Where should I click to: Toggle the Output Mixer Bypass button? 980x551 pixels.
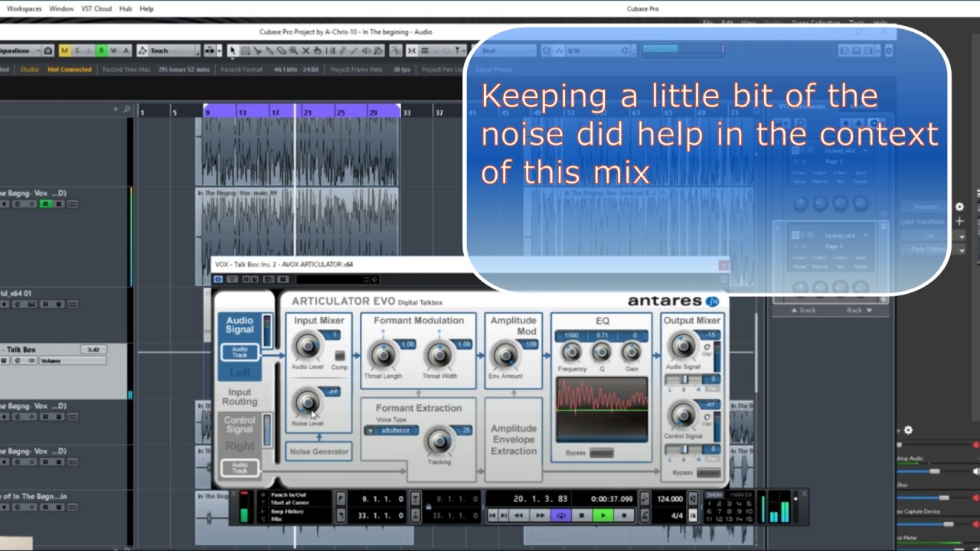pyautogui.click(x=708, y=472)
